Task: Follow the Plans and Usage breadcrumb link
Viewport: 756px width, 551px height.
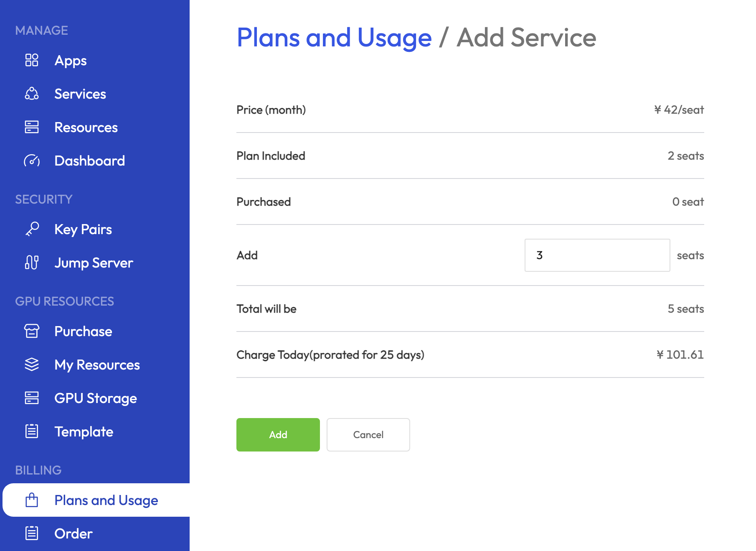Action: (334, 38)
